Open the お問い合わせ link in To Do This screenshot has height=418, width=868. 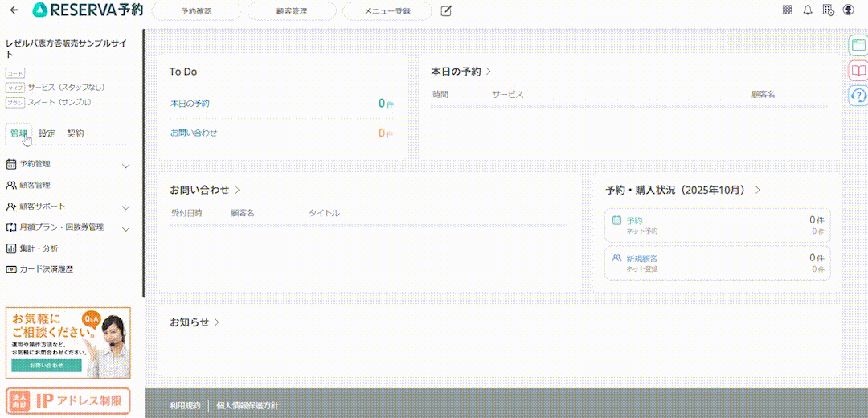click(194, 133)
